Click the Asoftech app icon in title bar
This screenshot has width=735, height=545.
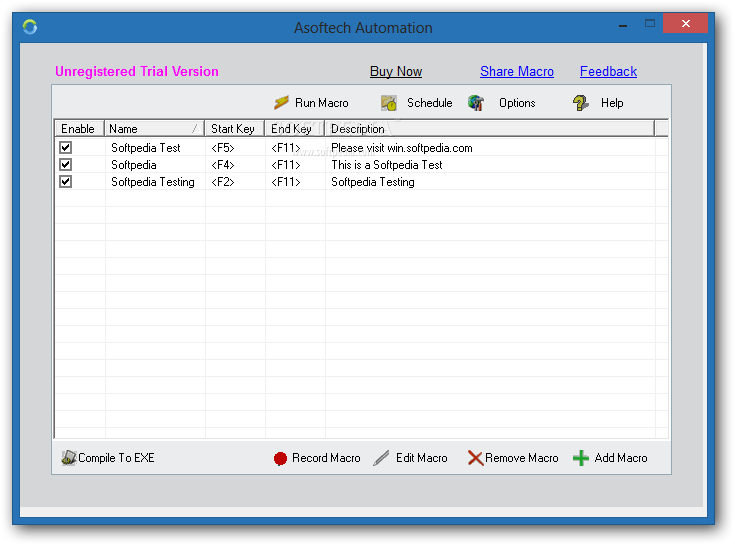pyautogui.click(x=30, y=27)
